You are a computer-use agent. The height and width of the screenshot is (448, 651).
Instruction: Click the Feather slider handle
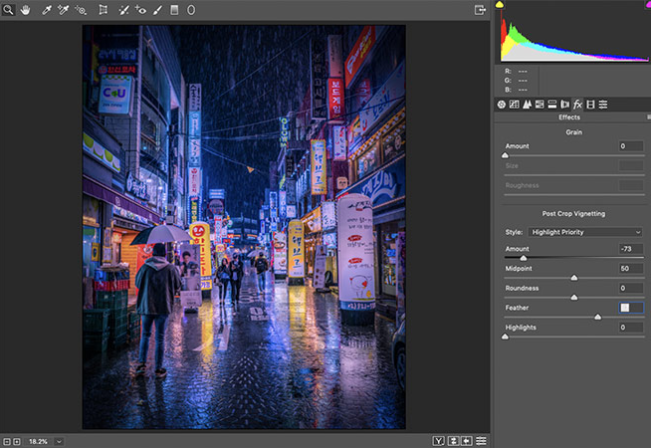[598, 317]
